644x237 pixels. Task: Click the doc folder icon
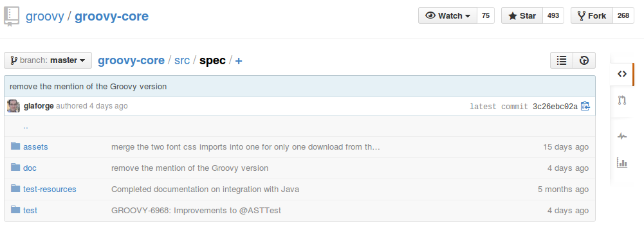coord(15,167)
